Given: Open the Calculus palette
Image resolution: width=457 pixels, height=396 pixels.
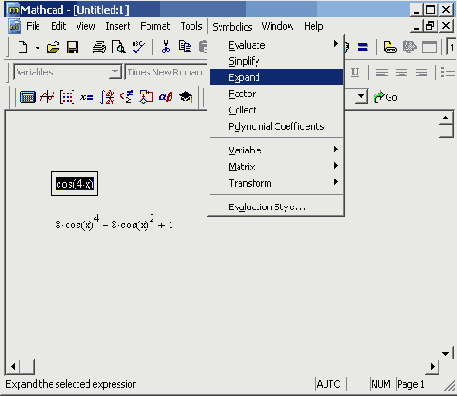Looking at the screenshot, I should point(107,97).
